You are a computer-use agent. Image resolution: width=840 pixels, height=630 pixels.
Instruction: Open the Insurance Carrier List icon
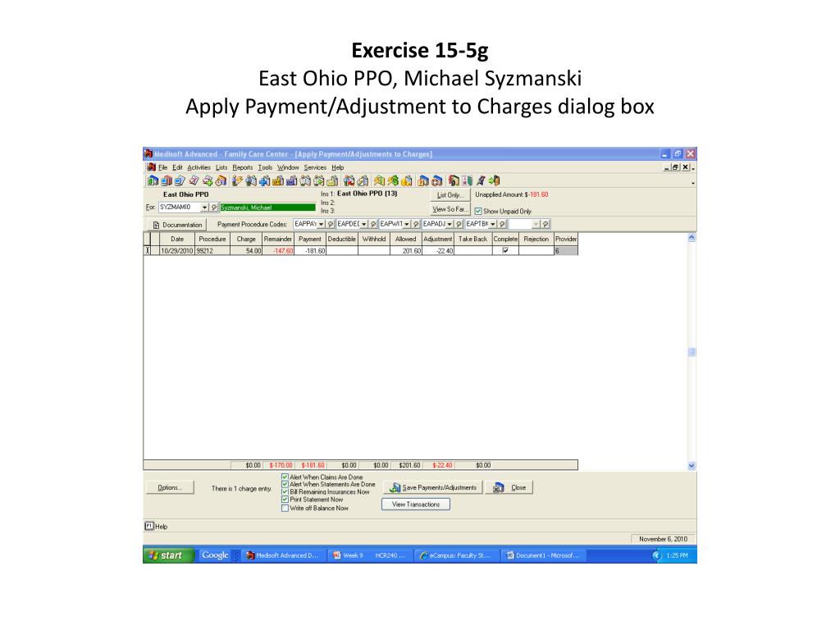coord(264,181)
